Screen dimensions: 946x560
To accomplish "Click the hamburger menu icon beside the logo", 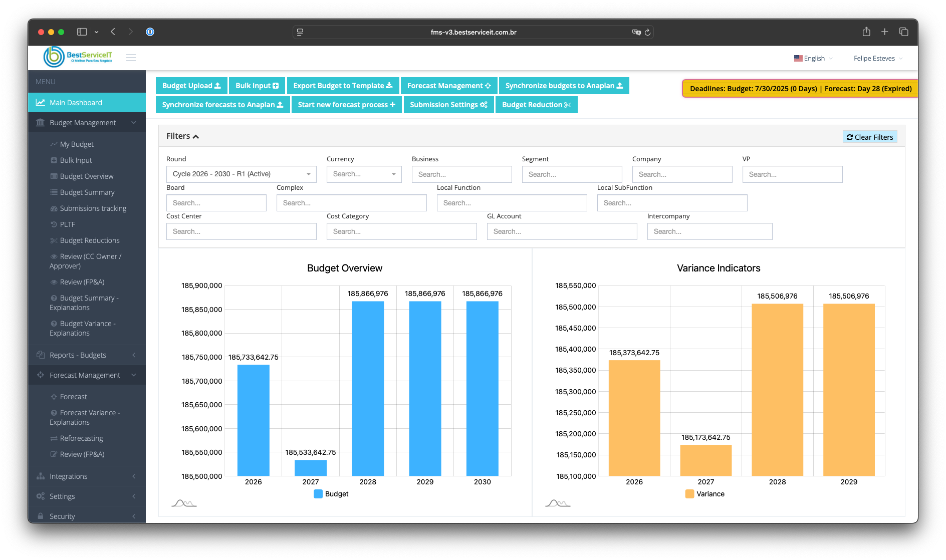I will point(131,58).
